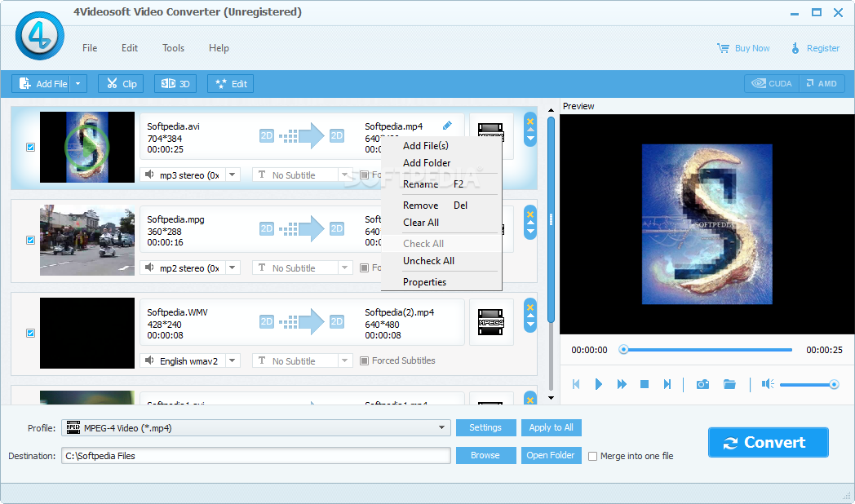Open the Help menu
855x504 pixels.
(x=219, y=48)
